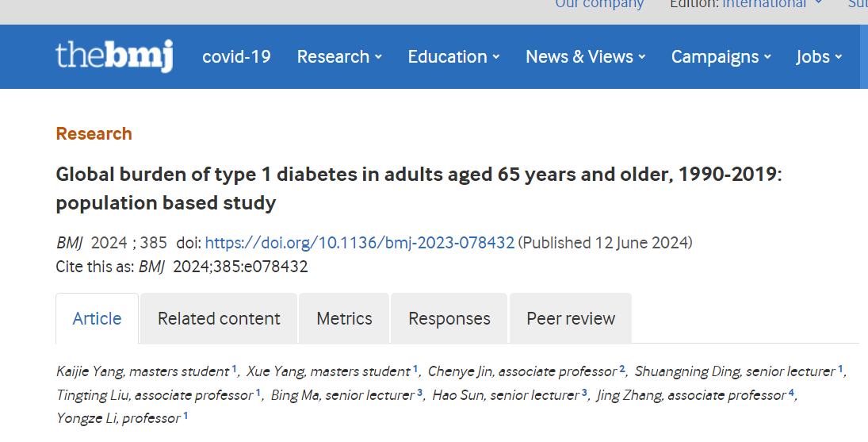The image size is (868, 442).
Task: Switch to the Metrics tab
Action: pos(344,318)
